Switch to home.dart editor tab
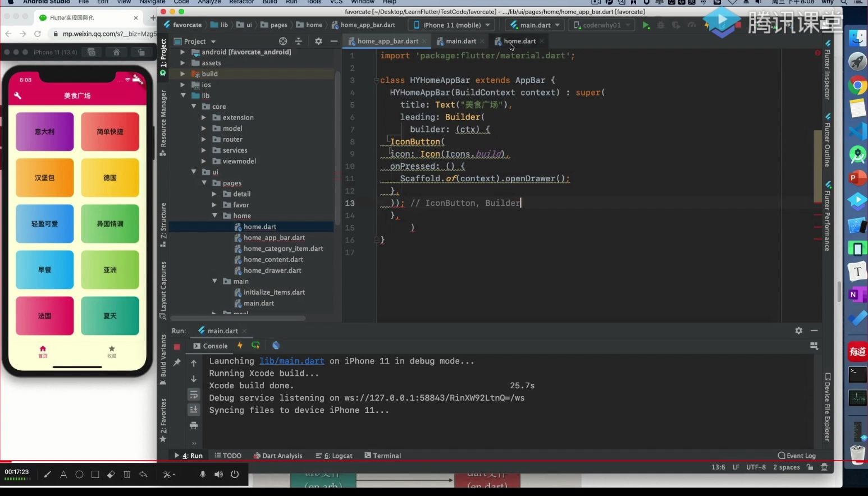This screenshot has width=868, height=496. coord(520,41)
